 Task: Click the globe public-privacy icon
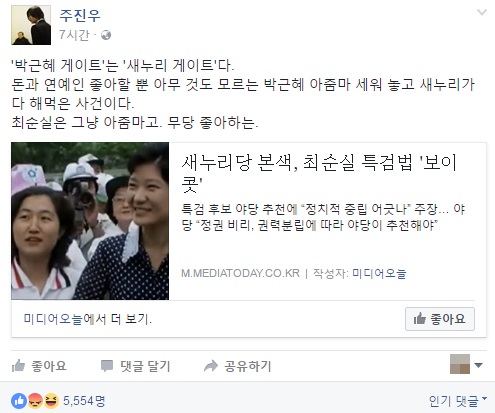106,35
